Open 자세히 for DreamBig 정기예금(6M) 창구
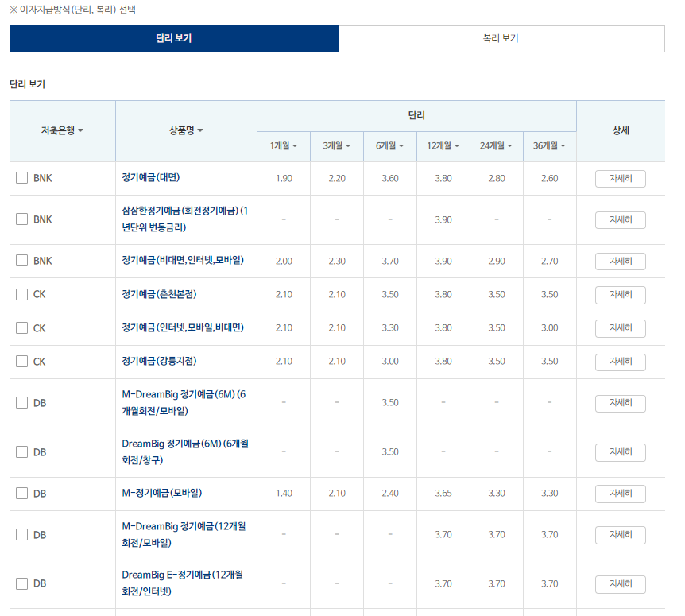This screenshot has width=685, height=616. [620, 452]
